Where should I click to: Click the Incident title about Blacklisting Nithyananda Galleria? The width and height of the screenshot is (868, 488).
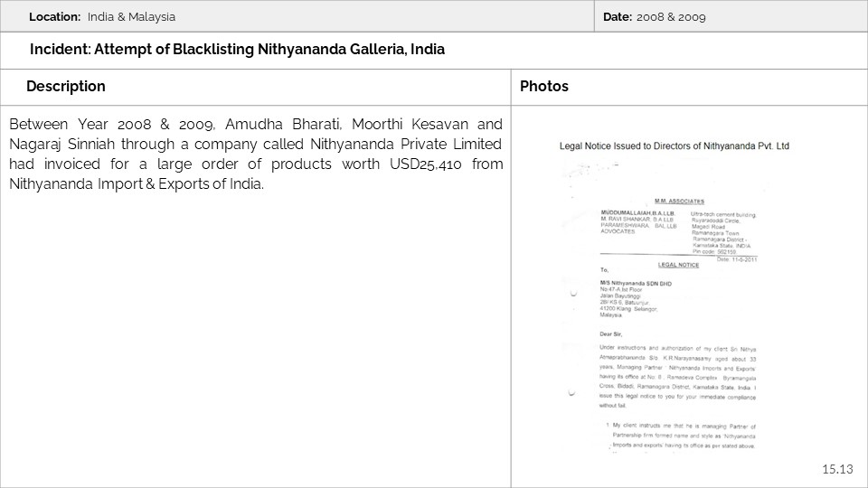[x=237, y=49]
